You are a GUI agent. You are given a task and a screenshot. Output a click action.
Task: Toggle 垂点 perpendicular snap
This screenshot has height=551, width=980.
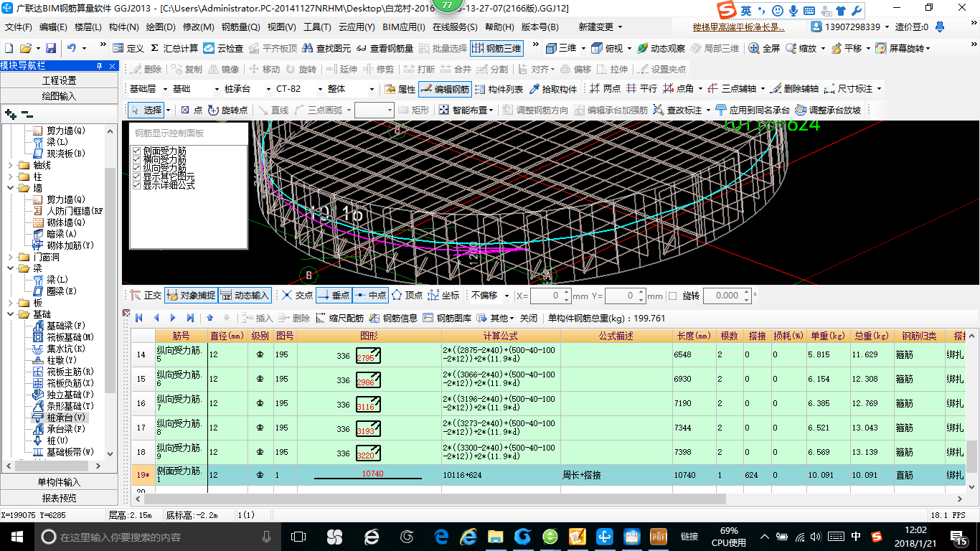tap(333, 295)
